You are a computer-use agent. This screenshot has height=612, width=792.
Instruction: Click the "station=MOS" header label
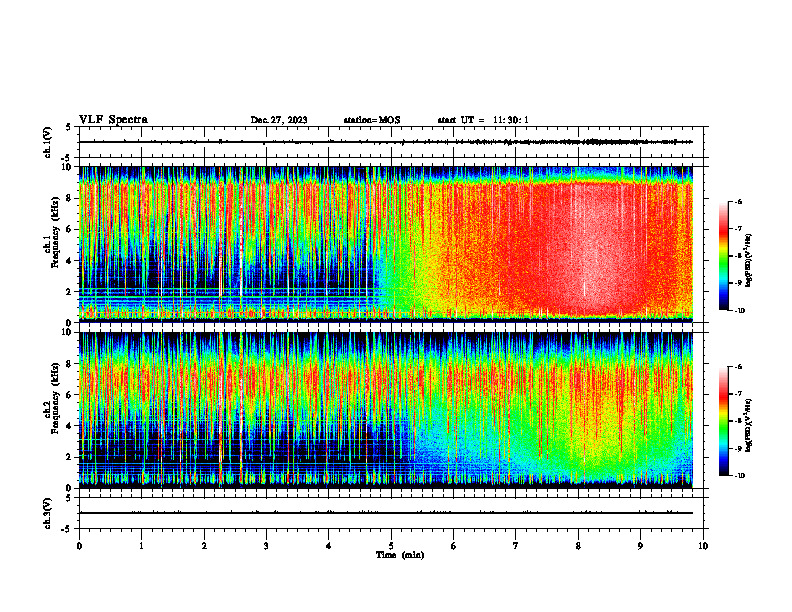(x=372, y=120)
